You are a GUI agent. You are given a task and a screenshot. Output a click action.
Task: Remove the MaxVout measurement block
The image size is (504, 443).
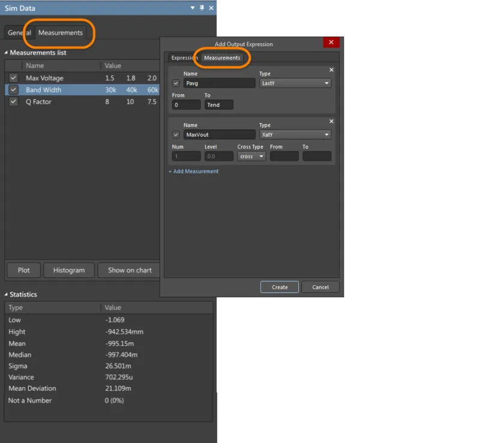tap(331, 121)
